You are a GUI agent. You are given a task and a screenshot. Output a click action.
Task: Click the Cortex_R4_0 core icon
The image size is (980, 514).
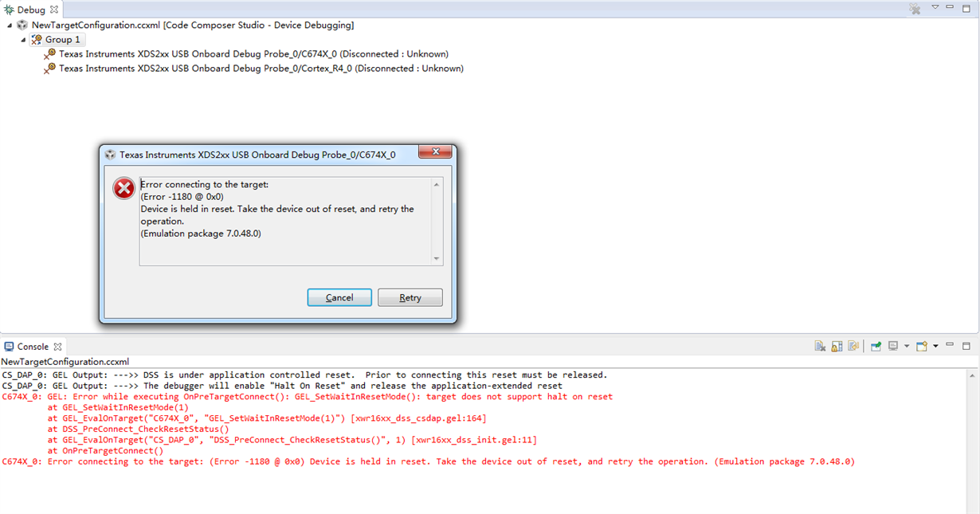coord(50,69)
